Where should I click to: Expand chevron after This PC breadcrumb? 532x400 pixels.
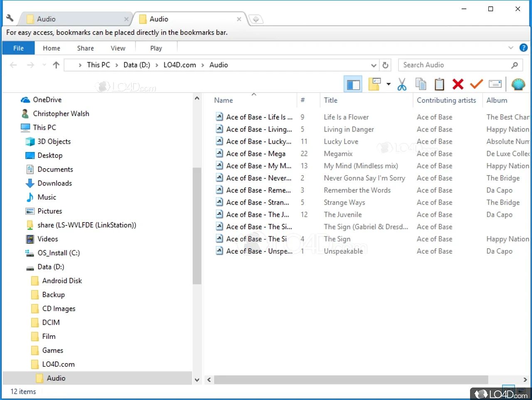(117, 65)
